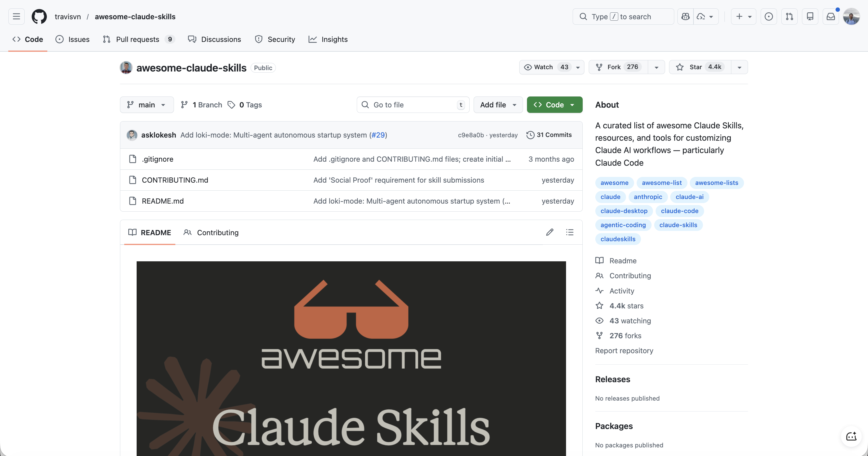Click the GitHub Octocat logo
This screenshot has height=456, width=868.
coord(39,17)
